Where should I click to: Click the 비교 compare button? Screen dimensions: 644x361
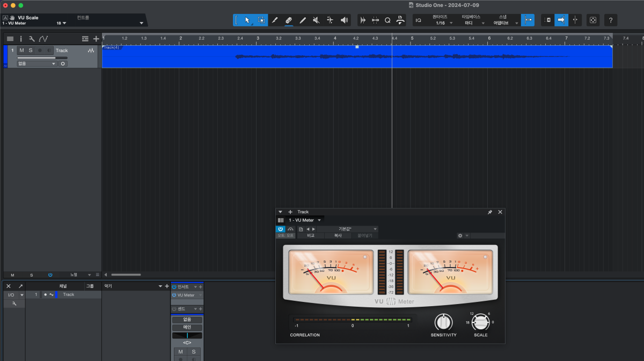pos(311,235)
